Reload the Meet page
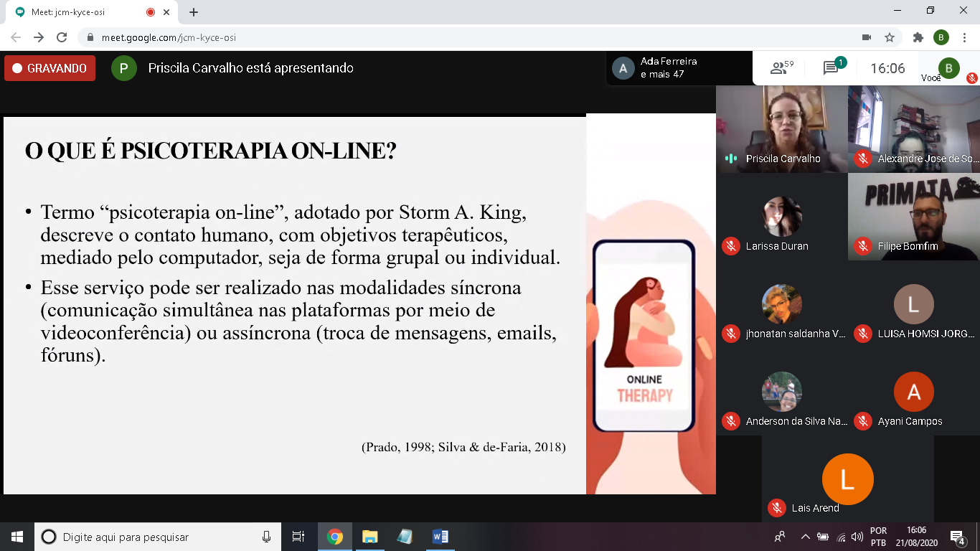The image size is (980, 551). click(x=62, y=37)
